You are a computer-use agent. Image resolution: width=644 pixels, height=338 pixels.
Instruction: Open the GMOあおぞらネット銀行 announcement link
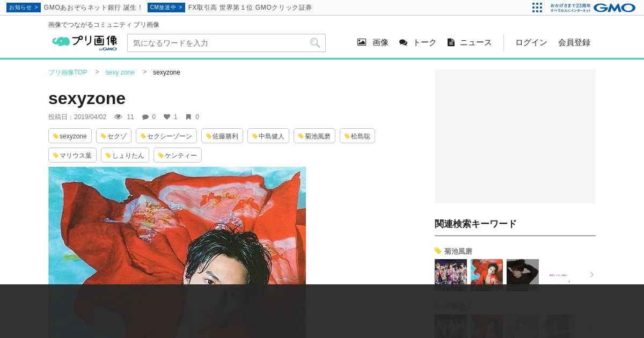(93, 8)
